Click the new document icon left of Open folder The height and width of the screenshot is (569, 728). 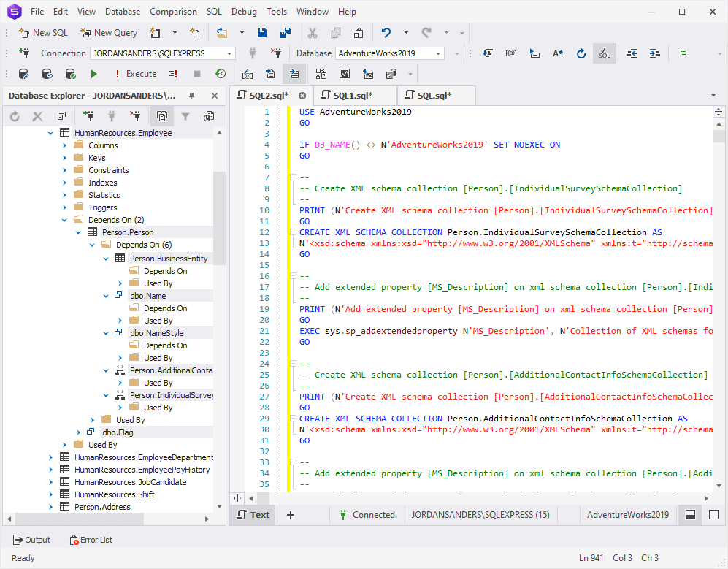(x=195, y=33)
